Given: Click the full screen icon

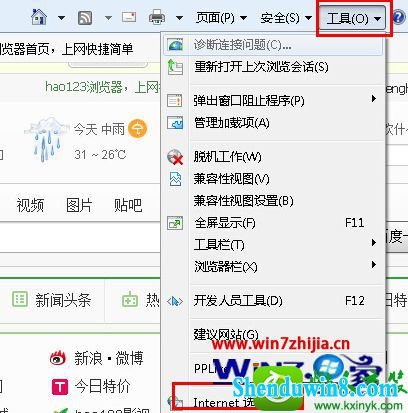Looking at the screenshot, I should coord(175,223).
